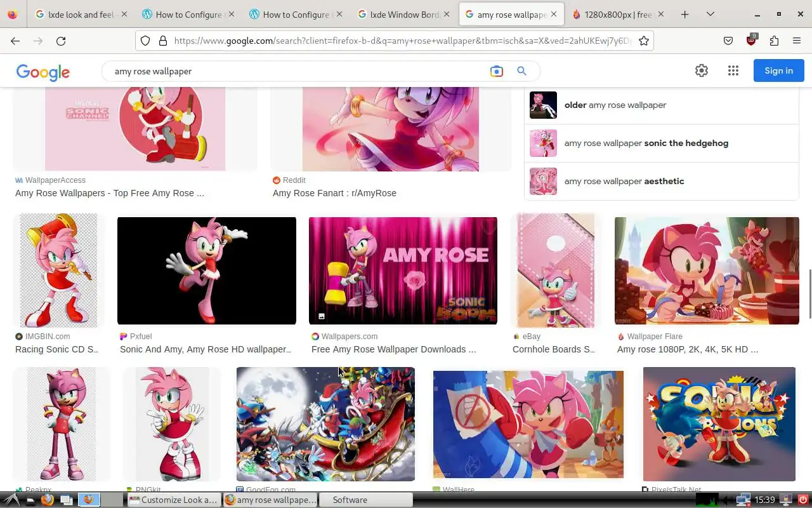This screenshot has height=508, width=812.
Task: Go back to the previous page
Action: pos(15,41)
